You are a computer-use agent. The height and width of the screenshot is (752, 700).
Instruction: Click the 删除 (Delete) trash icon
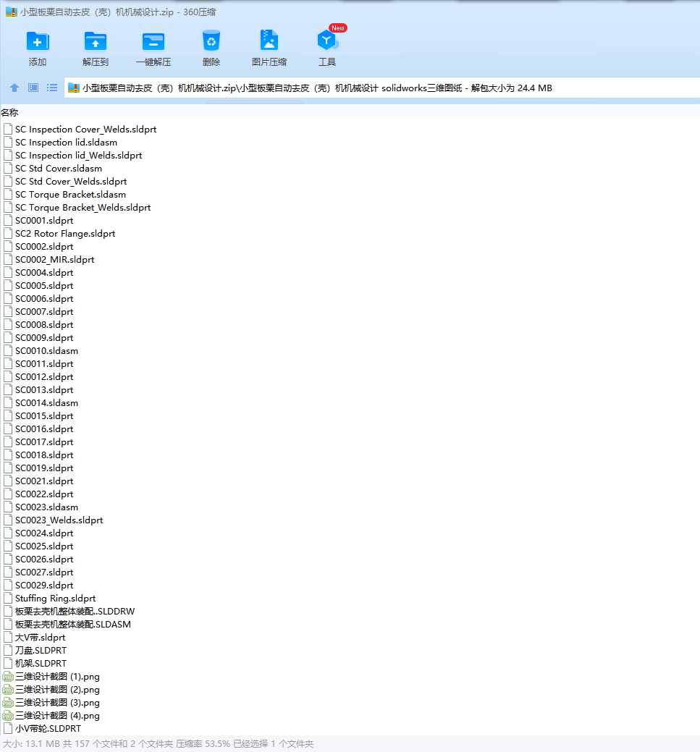(211, 41)
